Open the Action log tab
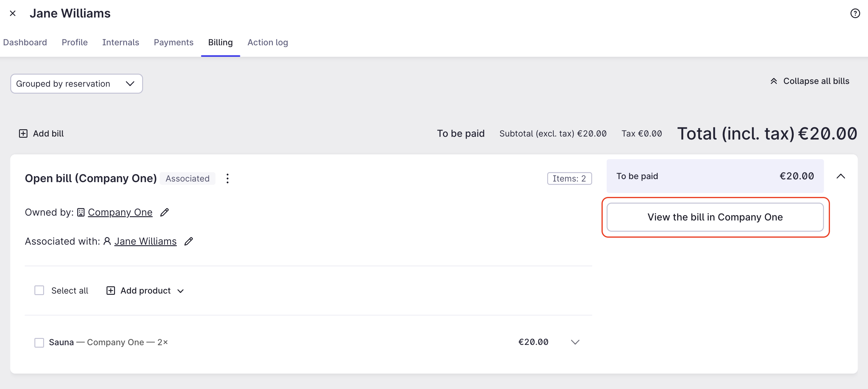The width and height of the screenshot is (868, 389). (267, 43)
